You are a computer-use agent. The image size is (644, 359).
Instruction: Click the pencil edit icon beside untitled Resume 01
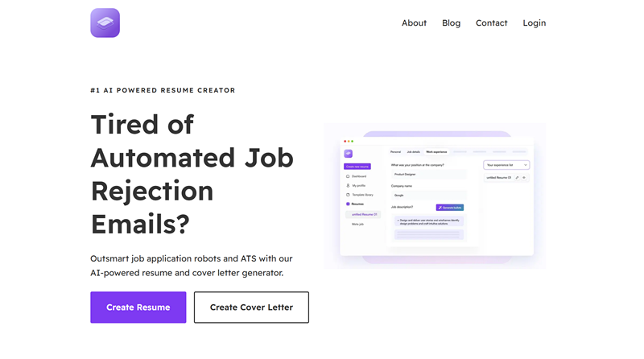[x=517, y=177]
